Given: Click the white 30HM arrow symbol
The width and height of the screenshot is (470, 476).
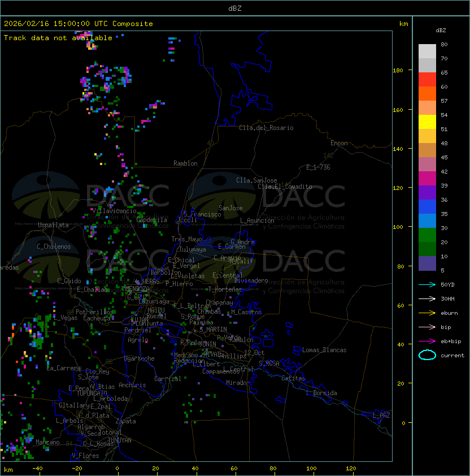Looking at the screenshot, I should click(x=427, y=298).
